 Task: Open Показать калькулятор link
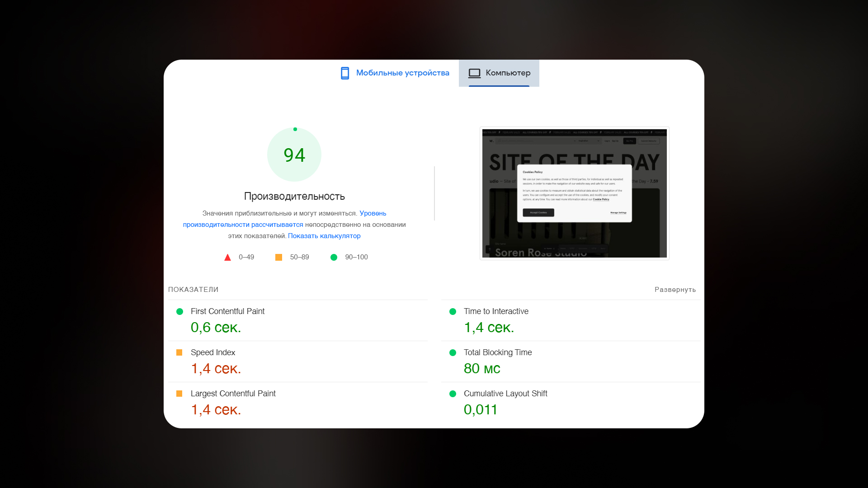pos(324,236)
